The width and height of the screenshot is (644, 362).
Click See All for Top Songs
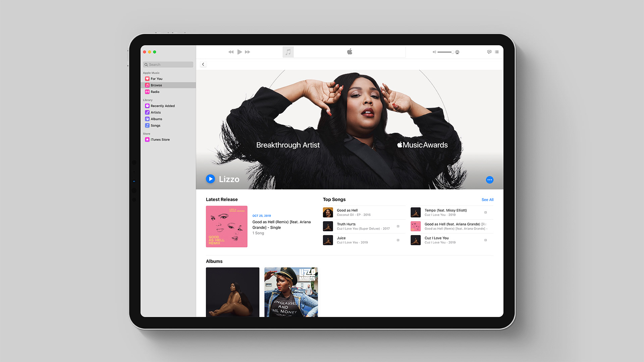(487, 200)
